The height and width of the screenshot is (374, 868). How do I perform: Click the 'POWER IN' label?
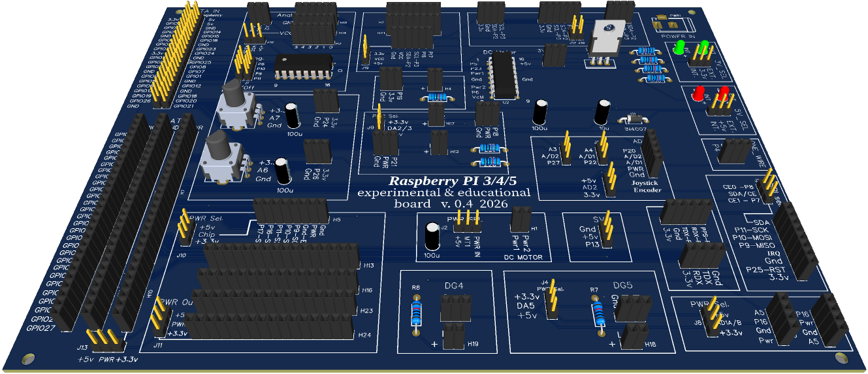(678, 37)
